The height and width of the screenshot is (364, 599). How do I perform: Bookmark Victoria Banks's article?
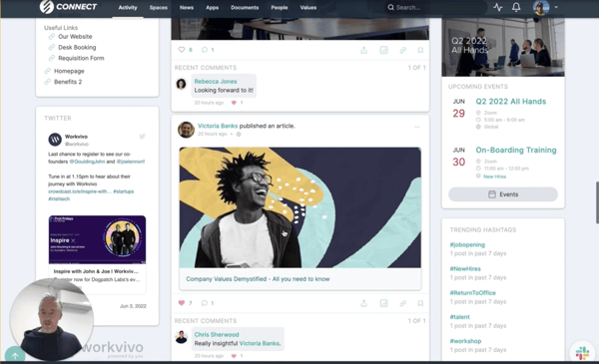coord(420,303)
